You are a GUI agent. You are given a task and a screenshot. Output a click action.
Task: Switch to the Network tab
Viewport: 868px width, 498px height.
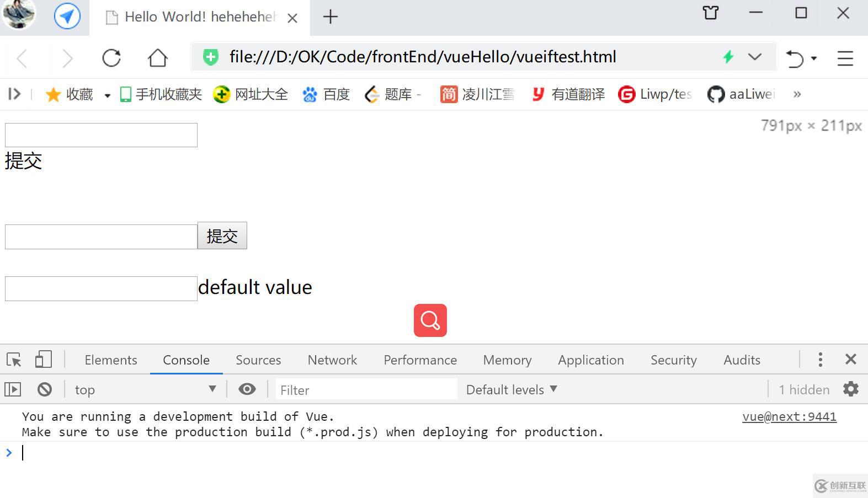pos(332,360)
